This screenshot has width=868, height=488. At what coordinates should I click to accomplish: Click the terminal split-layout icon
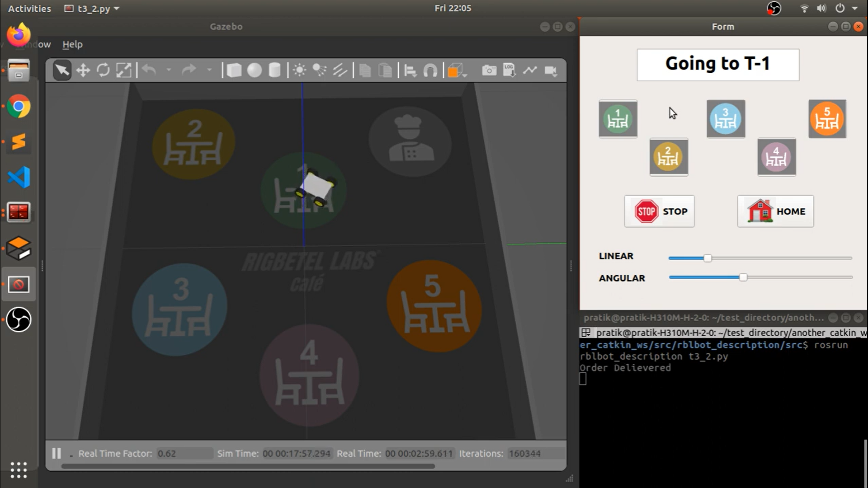point(586,333)
